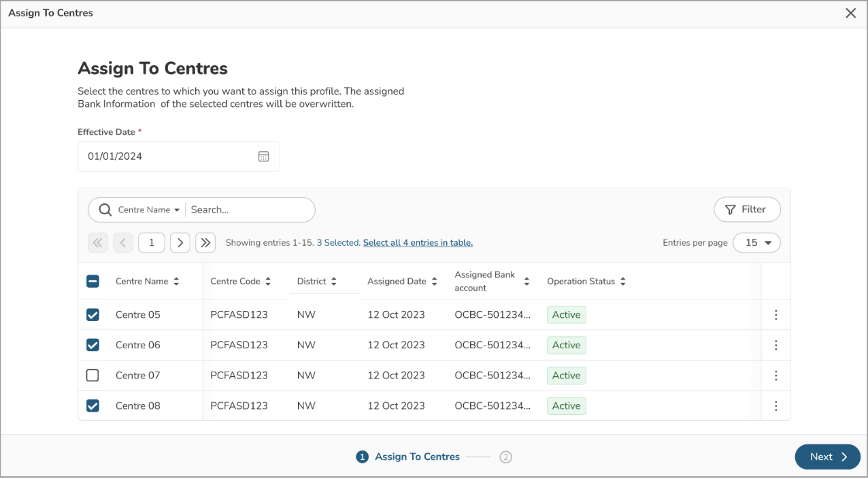Uncheck the Centre 06 checkbox
The image size is (868, 479).
[x=93, y=345]
